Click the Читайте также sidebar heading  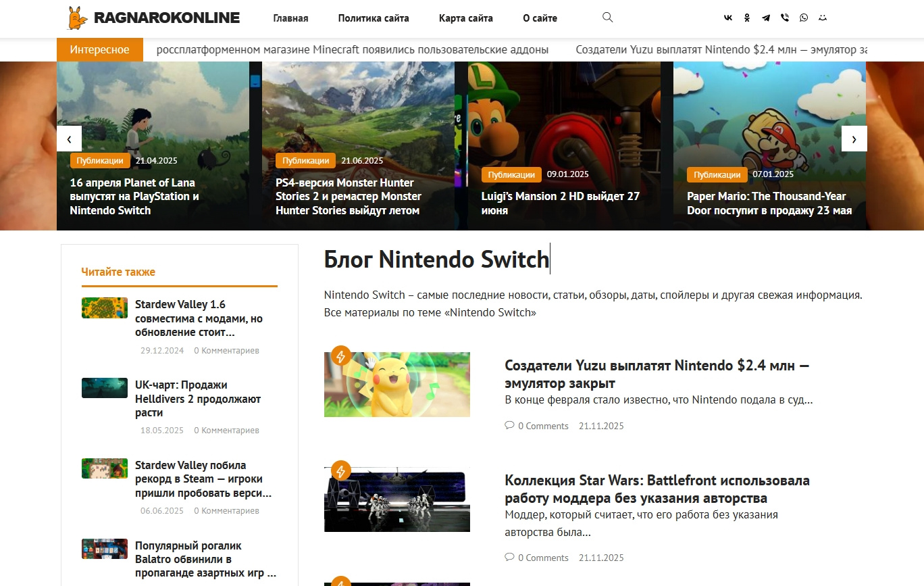click(118, 272)
